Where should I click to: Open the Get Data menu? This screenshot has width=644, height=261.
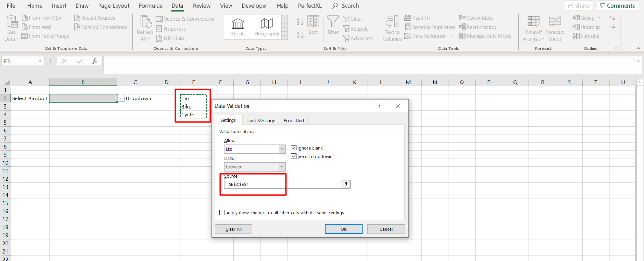pos(11,28)
